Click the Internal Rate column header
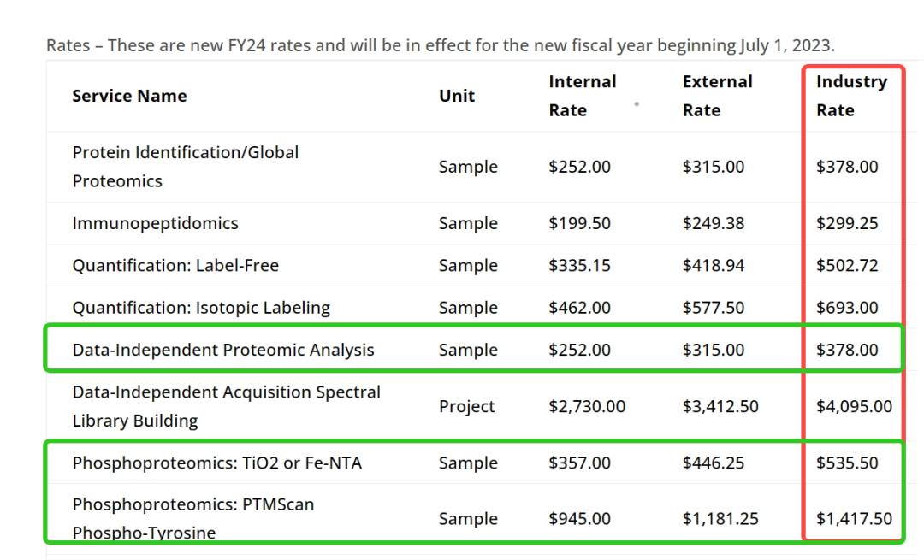This screenshot has height=560, width=924. [583, 96]
